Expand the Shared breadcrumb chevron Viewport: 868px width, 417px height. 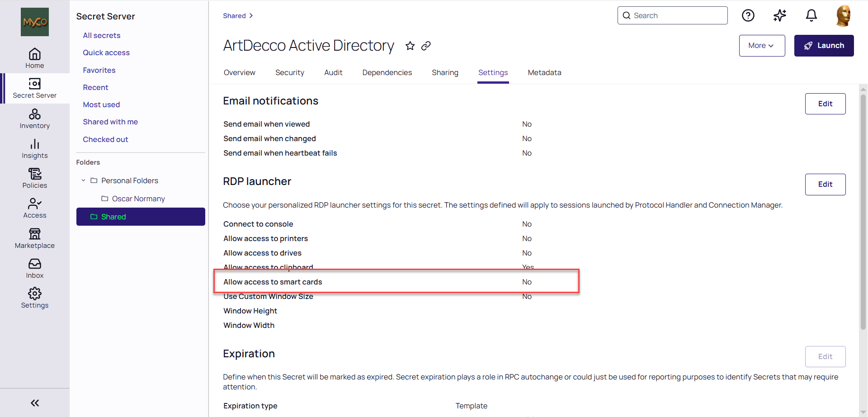251,16
